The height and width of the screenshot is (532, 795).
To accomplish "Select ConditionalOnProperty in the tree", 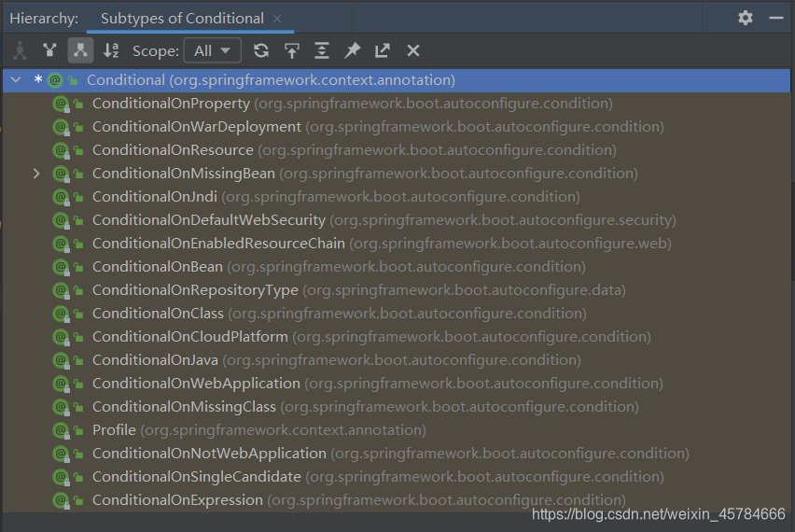I will 397,104.
